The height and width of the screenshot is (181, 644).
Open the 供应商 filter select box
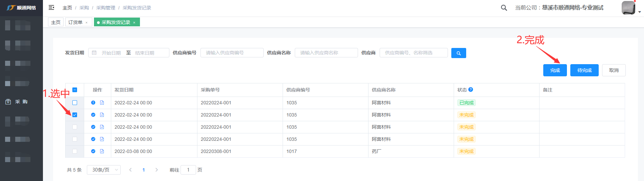coord(413,53)
